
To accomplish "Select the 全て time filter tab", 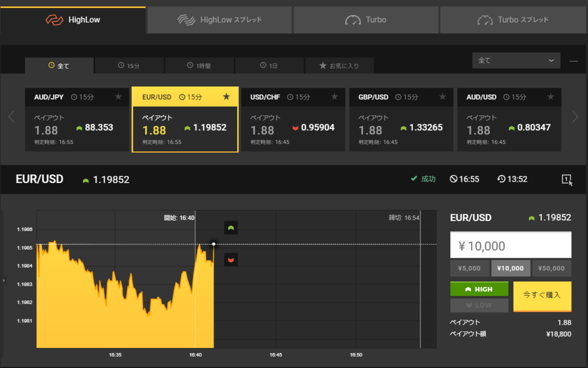I will [x=59, y=65].
